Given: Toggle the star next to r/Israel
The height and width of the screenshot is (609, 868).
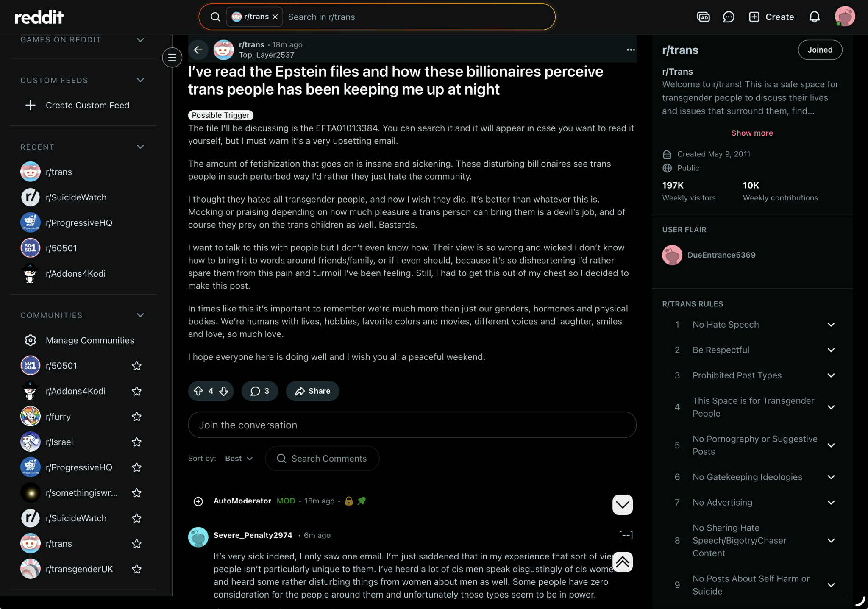Looking at the screenshot, I should pos(136,442).
